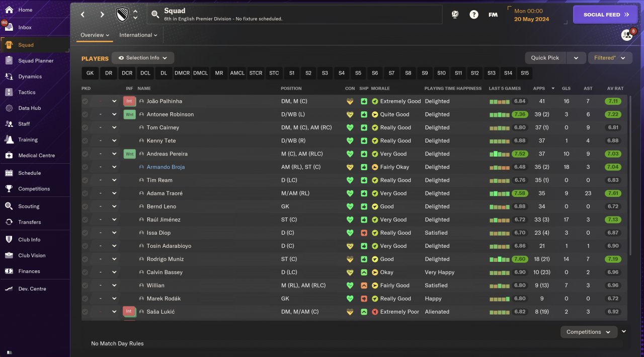The height and width of the screenshot is (357, 644).
Task: Open position dropdown for Raúl Jiménez
Action: [114, 220]
